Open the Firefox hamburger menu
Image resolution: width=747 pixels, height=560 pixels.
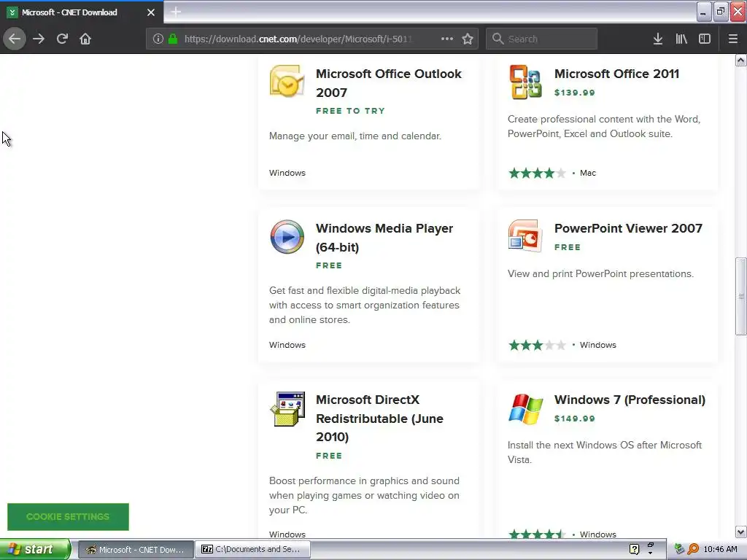733,39
